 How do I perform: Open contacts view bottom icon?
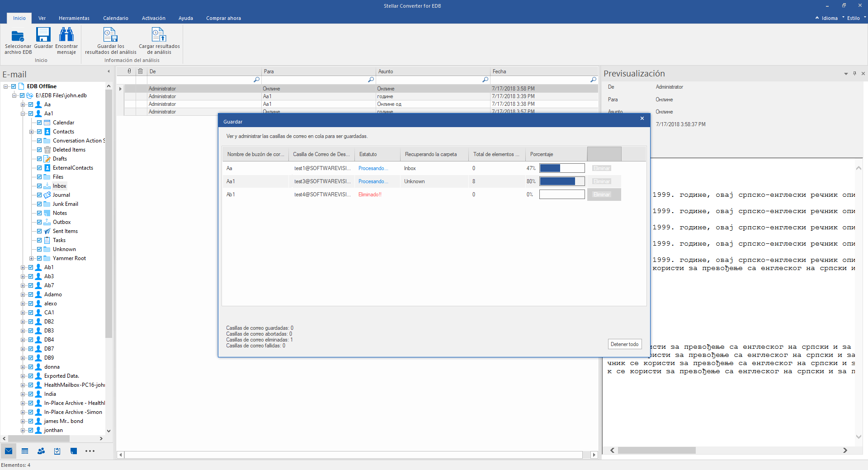[x=41, y=451]
